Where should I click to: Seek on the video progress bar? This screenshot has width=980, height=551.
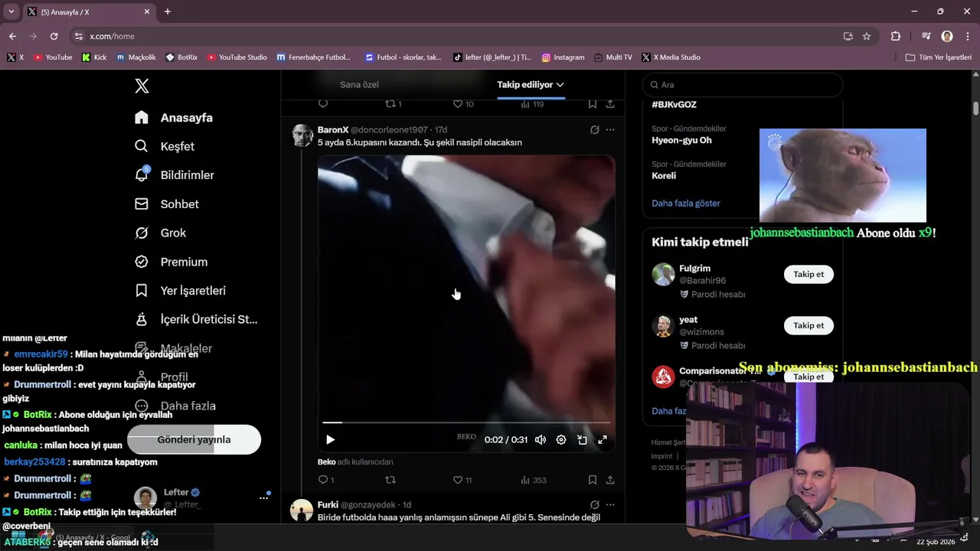466,422
